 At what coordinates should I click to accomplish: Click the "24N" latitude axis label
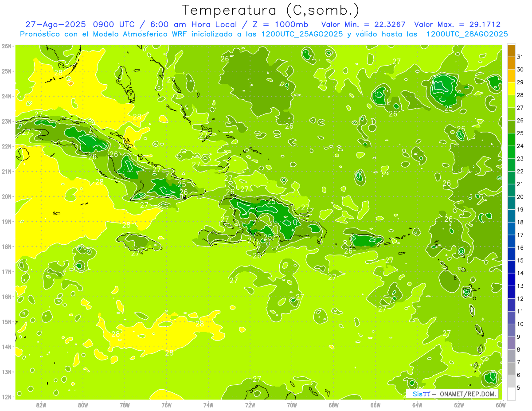pos(6,96)
